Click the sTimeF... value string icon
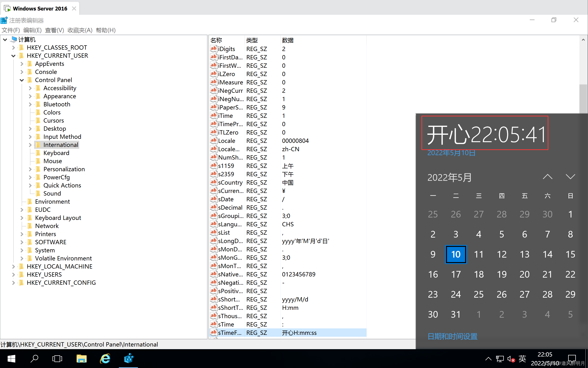The image size is (588, 368). tap(214, 332)
